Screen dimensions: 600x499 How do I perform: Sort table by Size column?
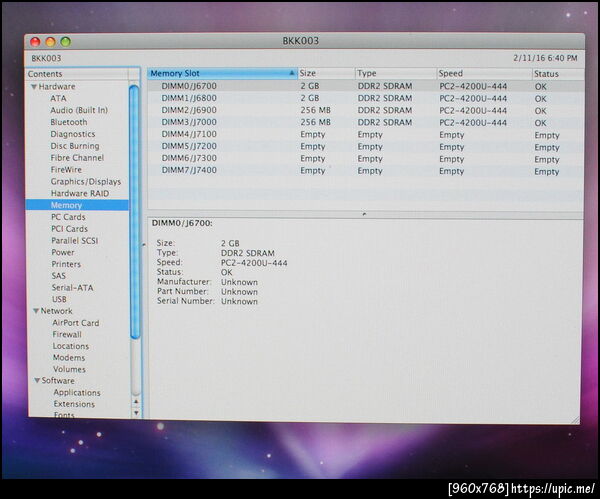pyautogui.click(x=326, y=73)
